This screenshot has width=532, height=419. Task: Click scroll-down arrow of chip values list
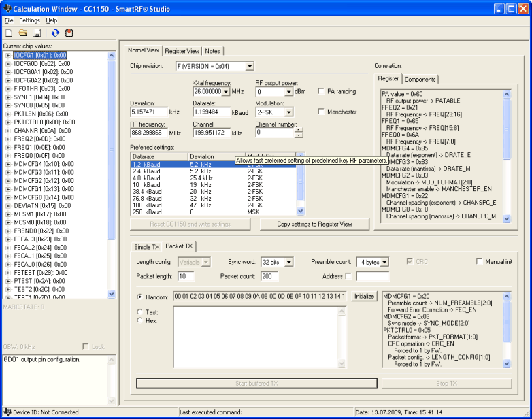point(112,294)
